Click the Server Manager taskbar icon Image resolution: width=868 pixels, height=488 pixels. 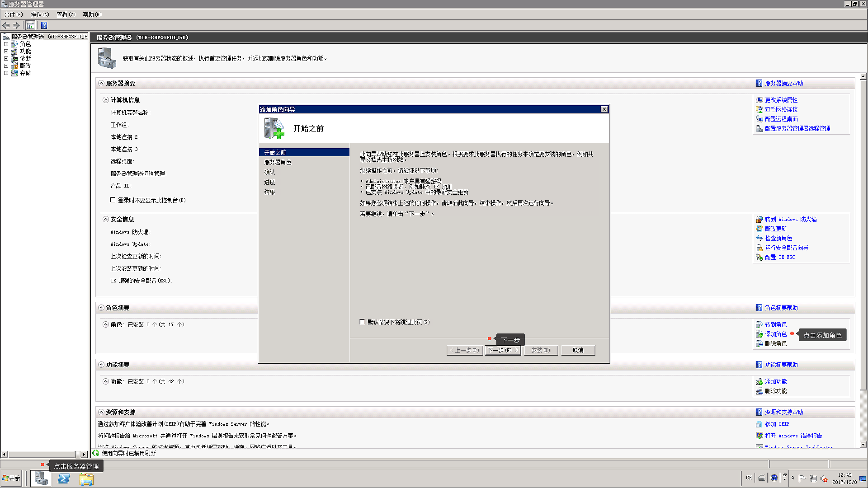click(x=41, y=479)
